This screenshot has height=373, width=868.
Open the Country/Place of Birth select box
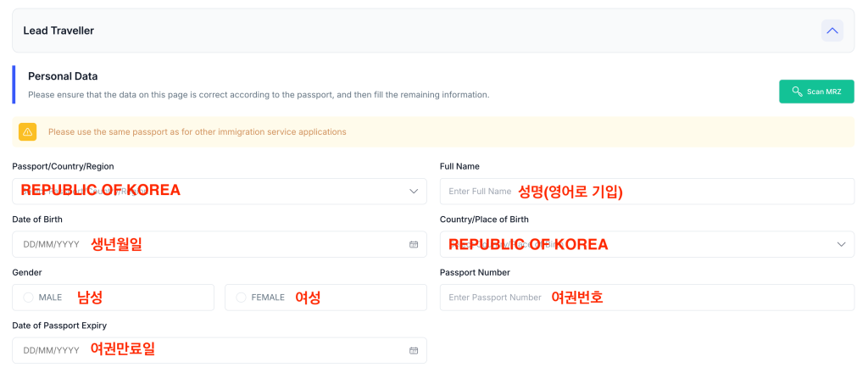click(647, 244)
